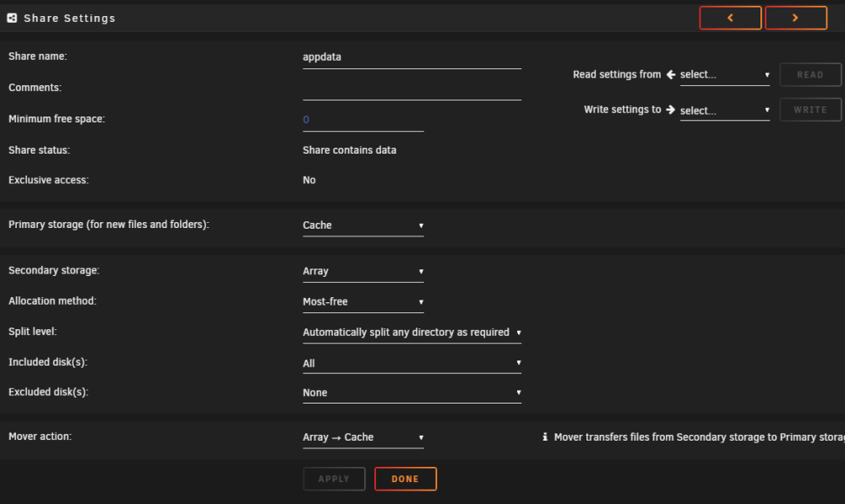Open Mover action Array to Cache dropdown
This screenshot has width=845, height=504.
(363, 437)
